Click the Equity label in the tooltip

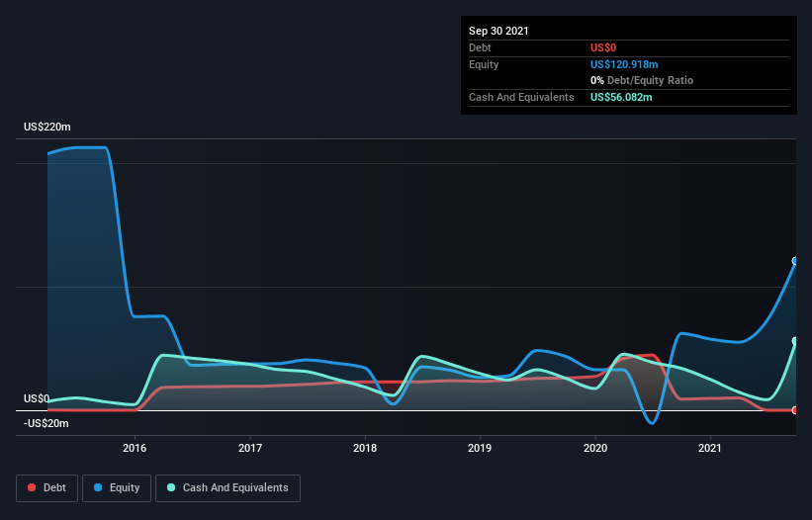point(484,64)
